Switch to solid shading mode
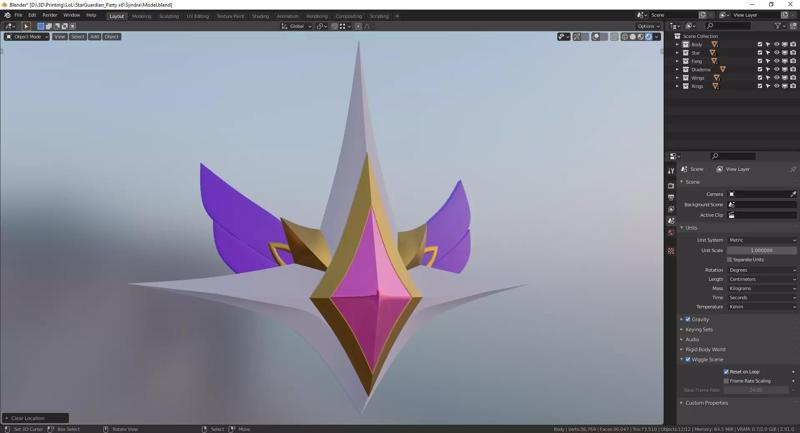This screenshot has height=433, width=800. [633, 37]
